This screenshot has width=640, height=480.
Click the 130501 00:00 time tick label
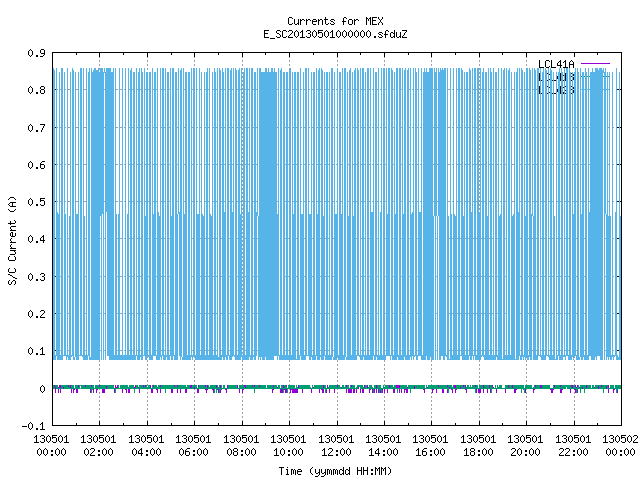point(51,446)
